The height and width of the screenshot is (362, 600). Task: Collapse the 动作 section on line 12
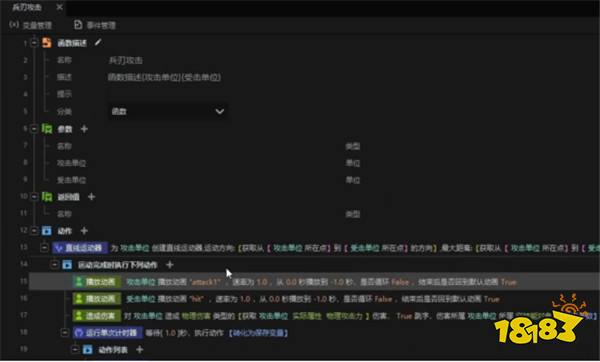(34, 231)
